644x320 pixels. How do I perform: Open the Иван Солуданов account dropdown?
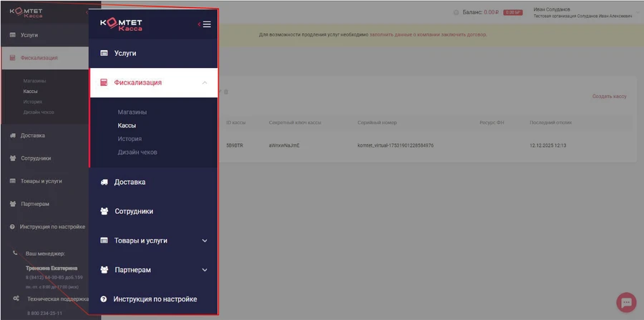580,13
